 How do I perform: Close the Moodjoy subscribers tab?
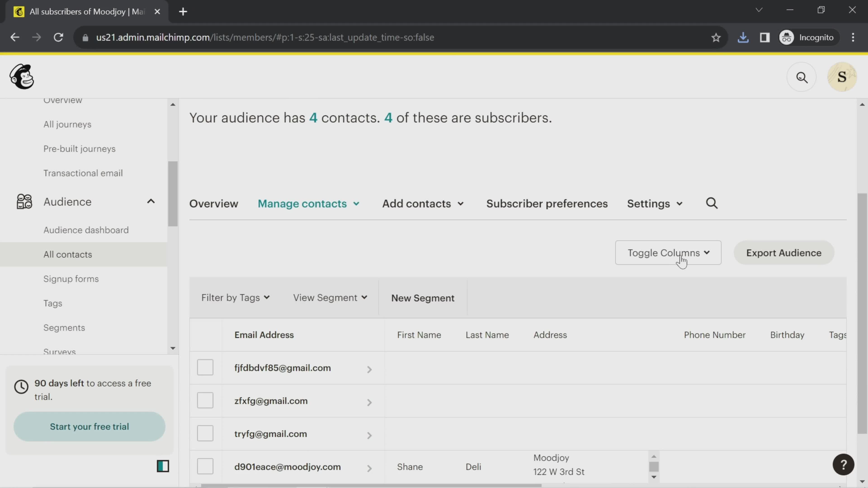(157, 12)
